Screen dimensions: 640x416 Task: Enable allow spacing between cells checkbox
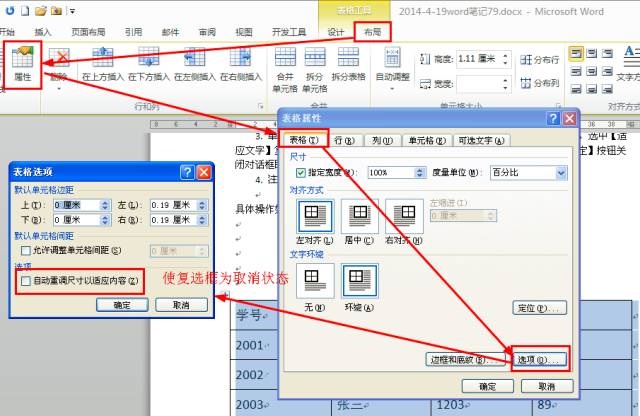25,249
